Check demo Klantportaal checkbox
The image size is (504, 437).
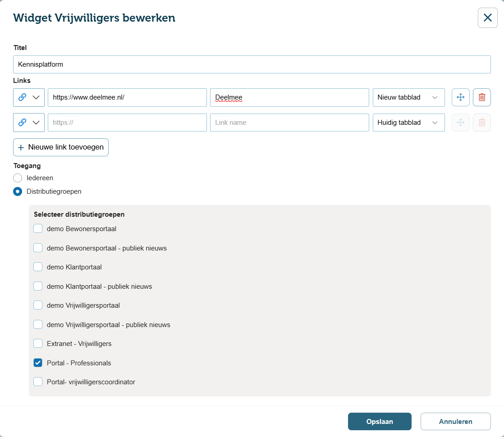(38, 267)
